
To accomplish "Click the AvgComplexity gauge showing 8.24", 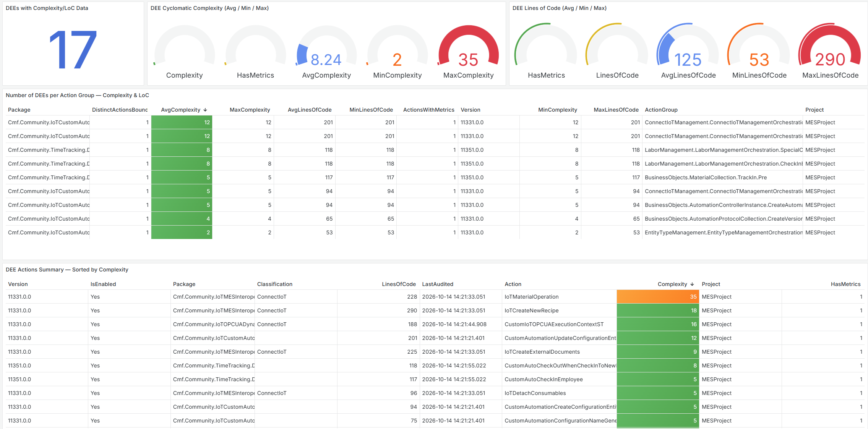I will point(326,52).
